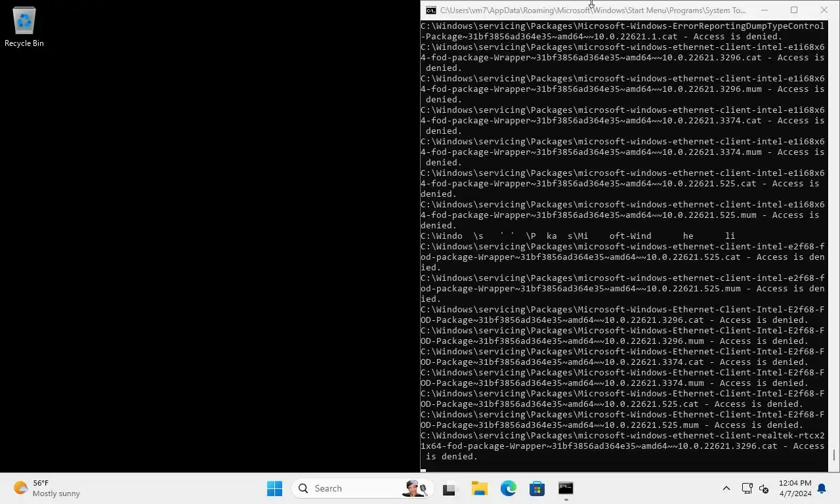This screenshot has height=504, width=840.
Task: Open the notifications bell icon
Action: click(x=822, y=488)
